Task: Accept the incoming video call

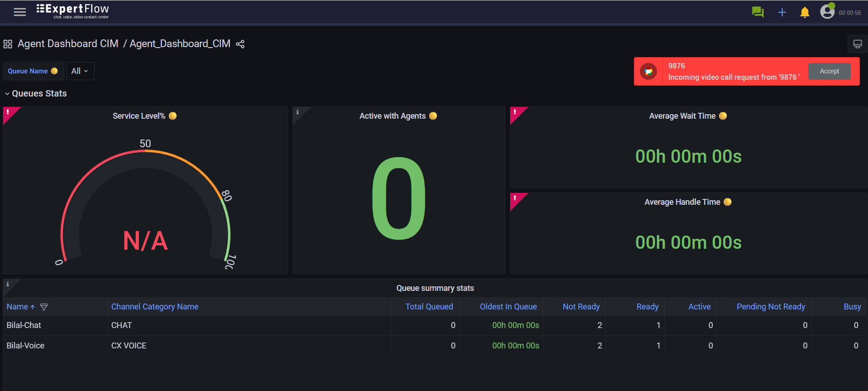Action: 829,71
